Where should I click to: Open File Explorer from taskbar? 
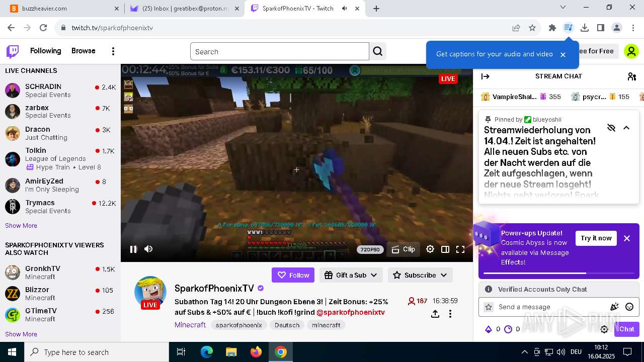[x=231, y=352]
